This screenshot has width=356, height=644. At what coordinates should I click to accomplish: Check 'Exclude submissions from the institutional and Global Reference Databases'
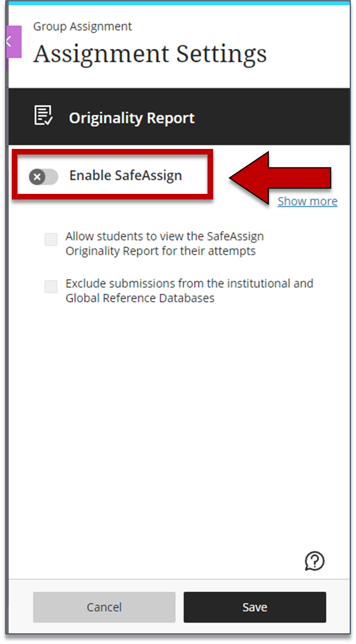(x=51, y=287)
